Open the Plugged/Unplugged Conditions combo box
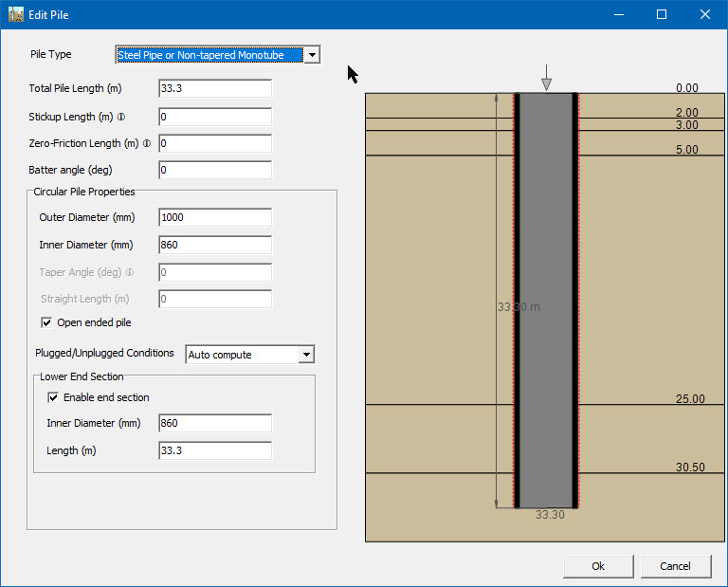The width and height of the screenshot is (728, 587). click(x=250, y=355)
